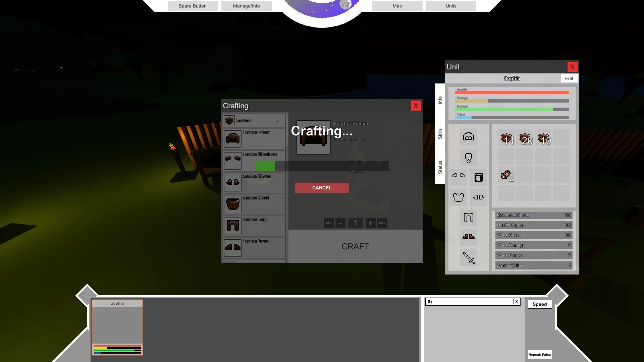The height and width of the screenshot is (362, 644).
Task: Open the Manage/Info menu
Action: (x=247, y=6)
